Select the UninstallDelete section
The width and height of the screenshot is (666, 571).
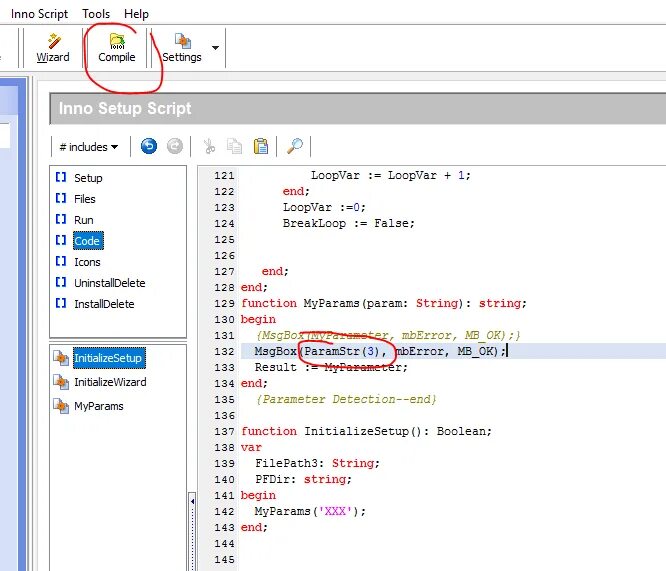110,283
